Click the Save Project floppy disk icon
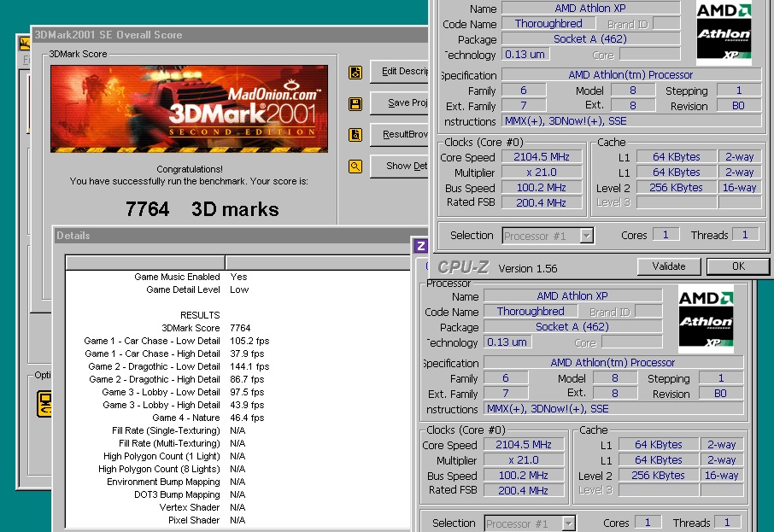The height and width of the screenshot is (532, 774). click(355, 104)
